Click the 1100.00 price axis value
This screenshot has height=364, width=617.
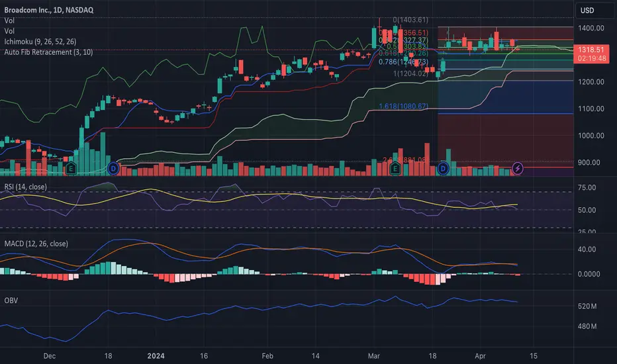pyautogui.click(x=591, y=109)
